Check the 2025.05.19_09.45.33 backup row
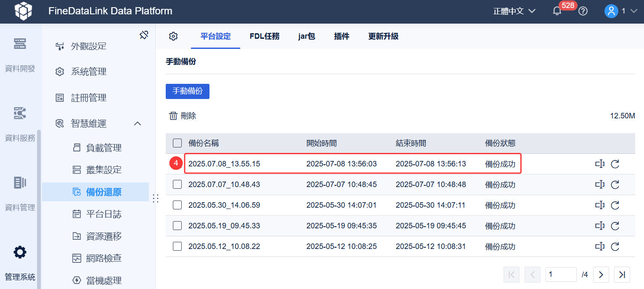Screen dimensions: 644x289 (178, 226)
